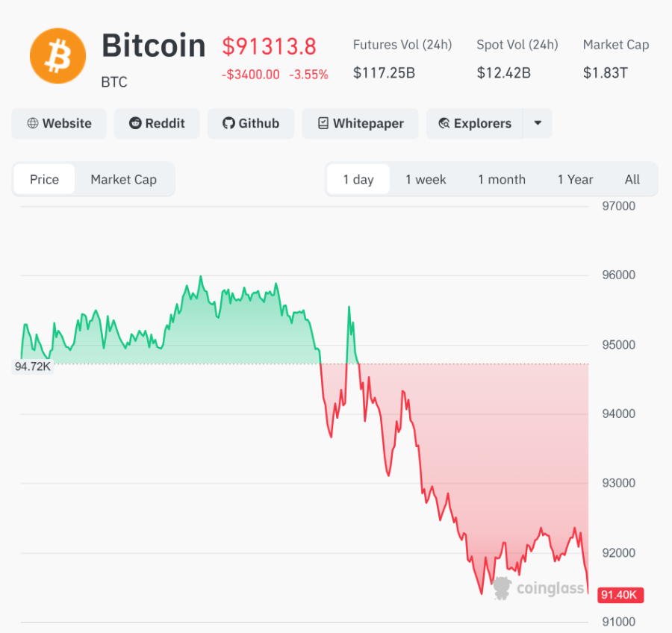Switch to the 1 Year range
Screen dimensions: 672x633
[575, 179]
